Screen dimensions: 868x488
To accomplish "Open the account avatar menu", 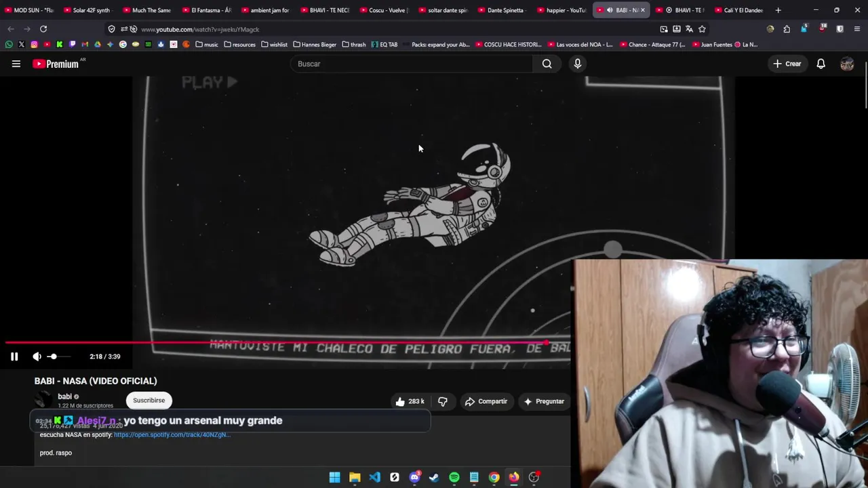I will (847, 64).
